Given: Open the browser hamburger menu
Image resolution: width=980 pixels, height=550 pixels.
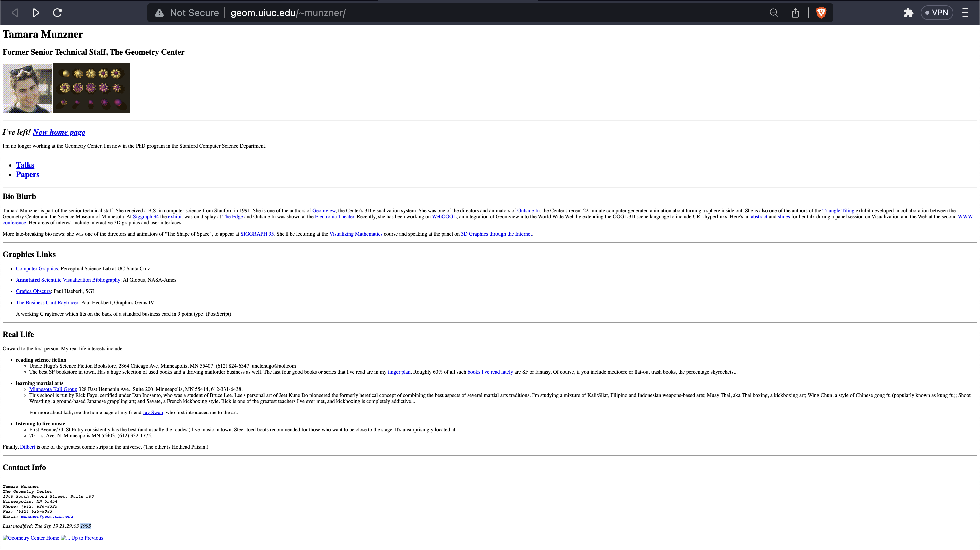Looking at the screenshot, I should 965,13.
